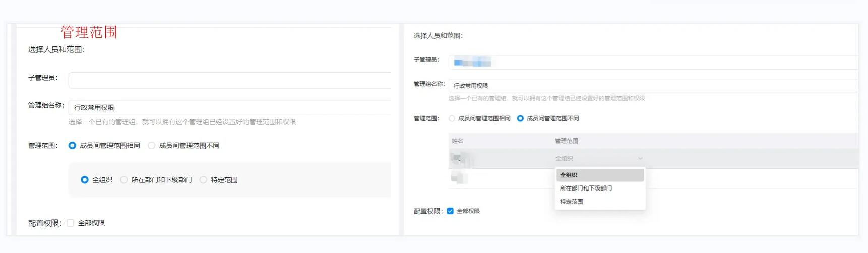Screen dimensions: 868x253
Task: Click the 管理组名称 field in right panel
Action: pos(653,86)
